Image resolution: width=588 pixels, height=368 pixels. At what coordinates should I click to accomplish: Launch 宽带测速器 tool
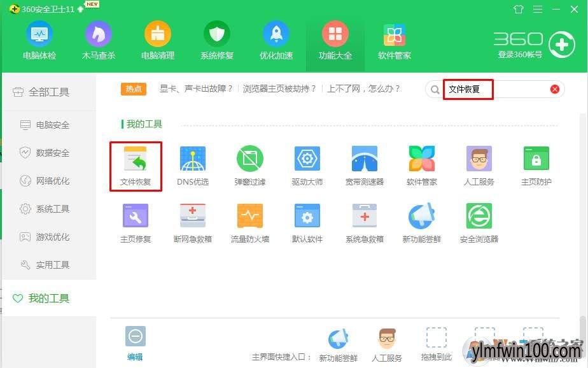[365, 166]
